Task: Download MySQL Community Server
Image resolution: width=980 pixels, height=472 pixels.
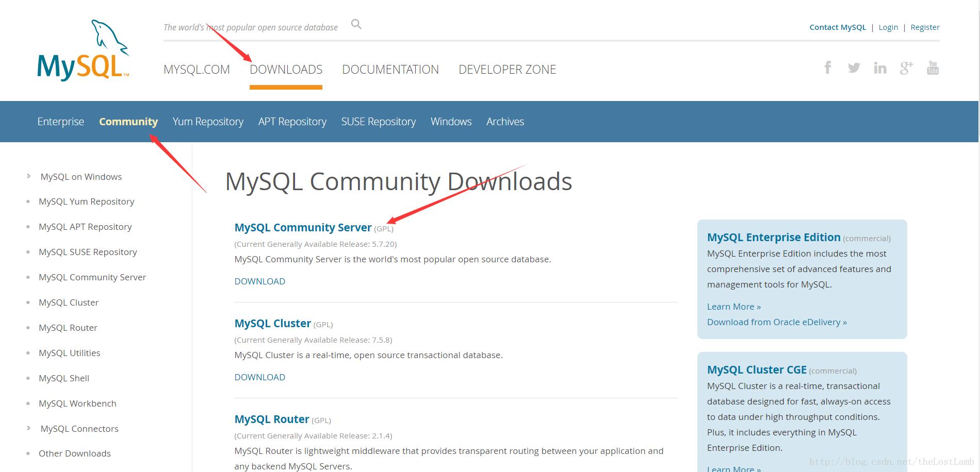Action: coord(259,281)
